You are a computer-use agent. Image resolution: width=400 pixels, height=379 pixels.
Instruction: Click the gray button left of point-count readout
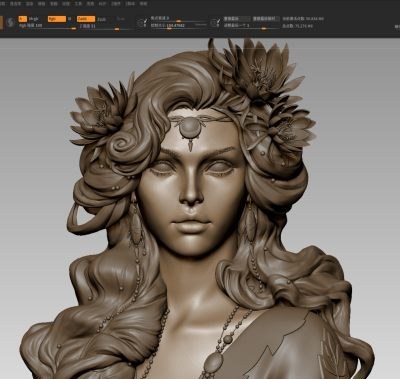coord(266,19)
